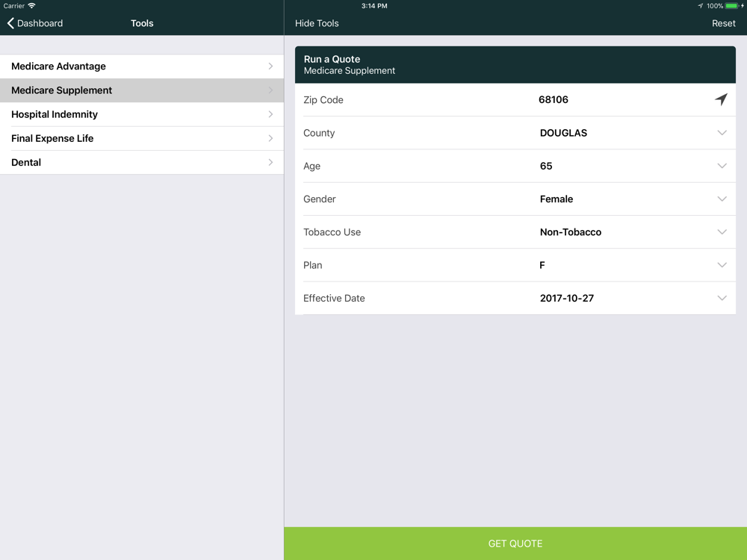This screenshot has width=747, height=560.
Task: Tap the County label
Action: (319, 133)
